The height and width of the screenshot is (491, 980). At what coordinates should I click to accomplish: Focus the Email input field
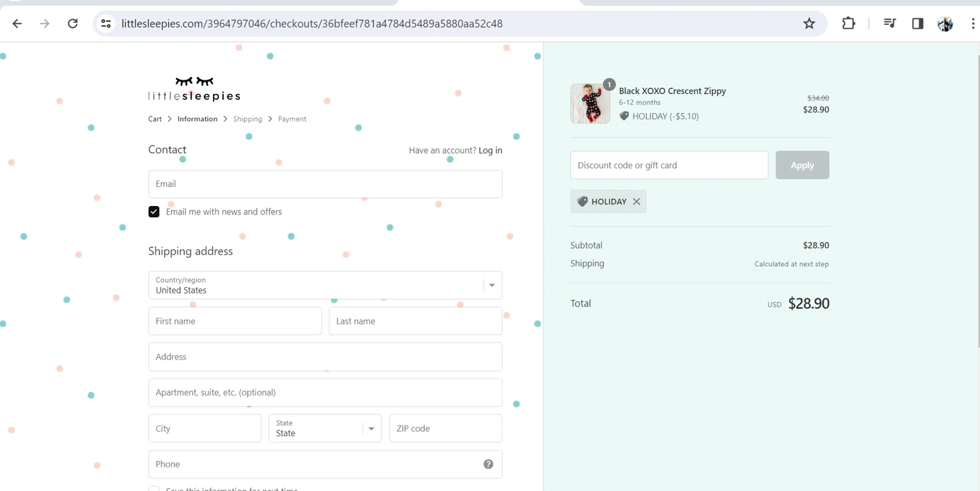(325, 184)
